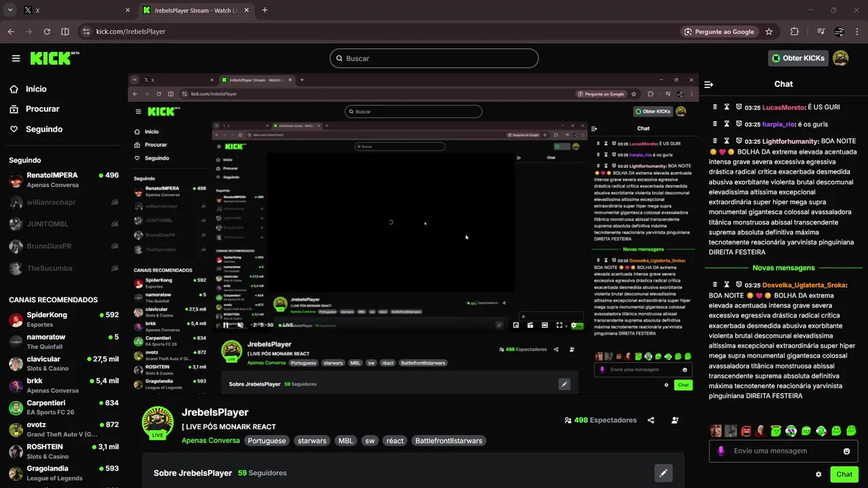This screenshot has height=488, width=868.
Task: Open browser media controls icon
Action: coord(821,32)
